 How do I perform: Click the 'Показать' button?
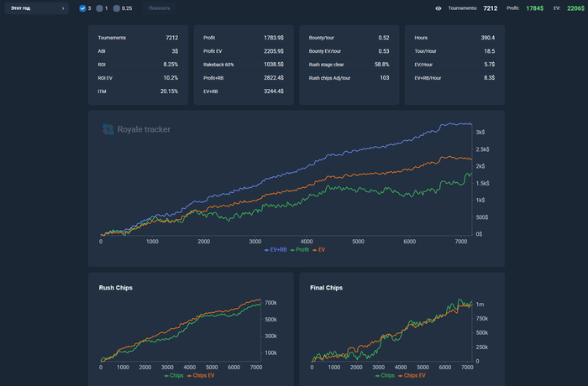160,8
